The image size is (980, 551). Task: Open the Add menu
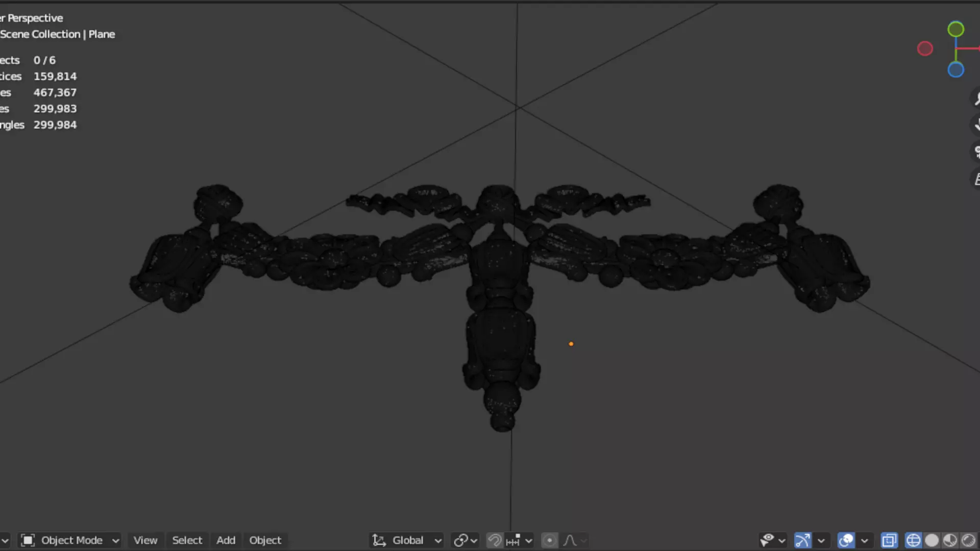(226, 540)
